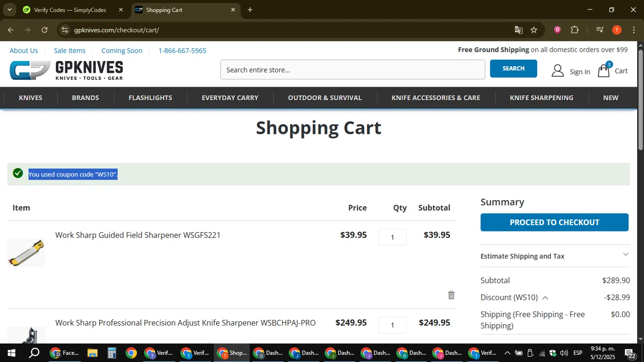Viewport: 644px width, 362px height.
Task: Open the tab search dropdown arrow
Action: (x=9, y=9)
